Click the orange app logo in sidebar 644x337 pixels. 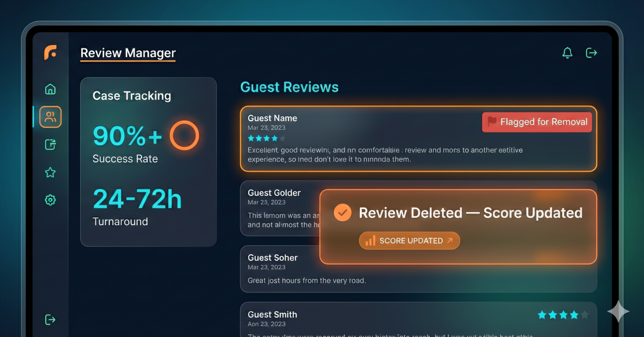point(50,53)
